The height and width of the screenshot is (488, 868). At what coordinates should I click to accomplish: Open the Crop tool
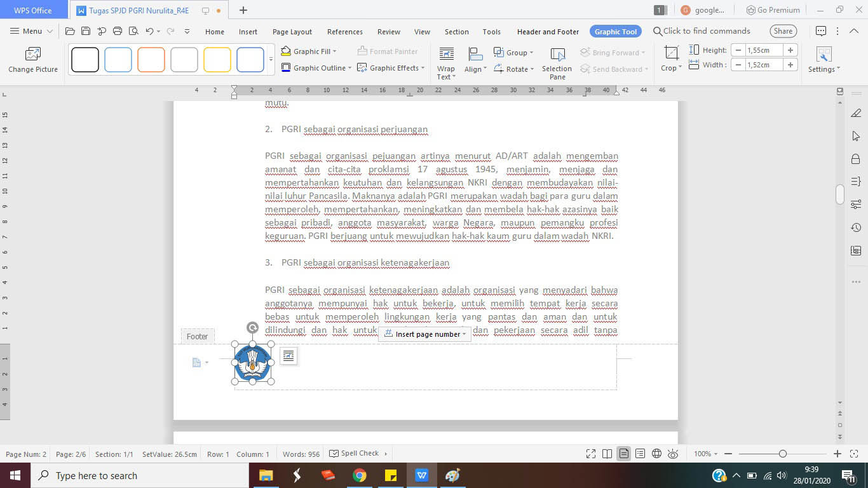pyautogui.click(x=670, y=57)
